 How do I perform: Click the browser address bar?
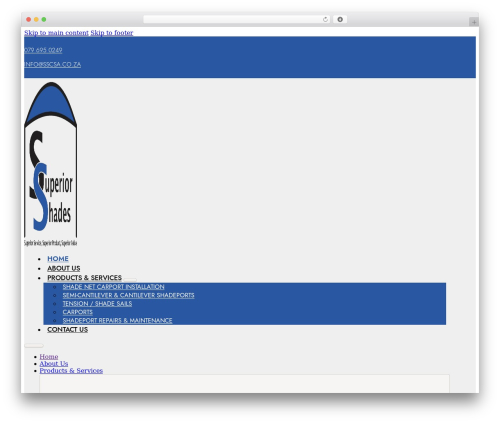pyautogui.click(x=237, y=20)
